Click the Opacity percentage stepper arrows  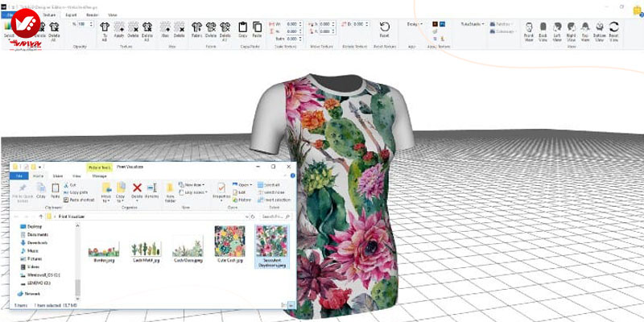91,25
